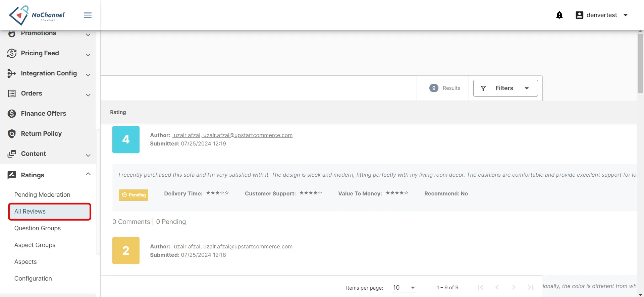The height and width of the screenshot is (297, 644).
Task: Expand the Content chevron
Action: coord(88,155)
